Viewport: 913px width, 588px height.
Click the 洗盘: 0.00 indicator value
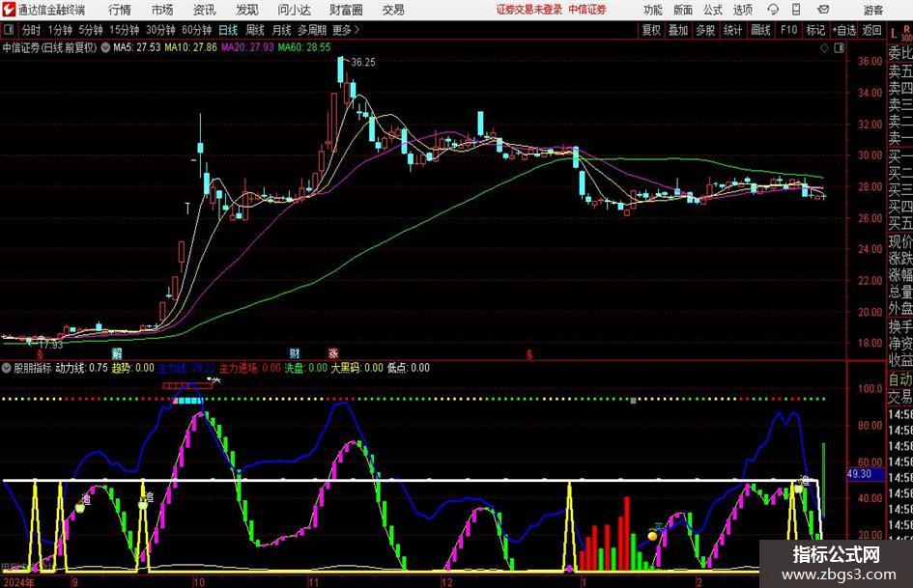pyautogui.click(x=305, y=368)
